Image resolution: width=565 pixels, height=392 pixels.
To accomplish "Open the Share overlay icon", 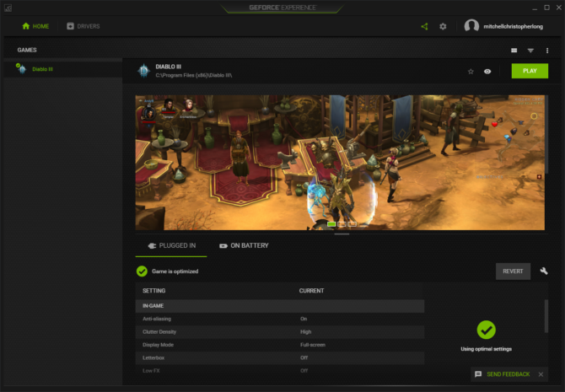I will click(x=424, y=26).
